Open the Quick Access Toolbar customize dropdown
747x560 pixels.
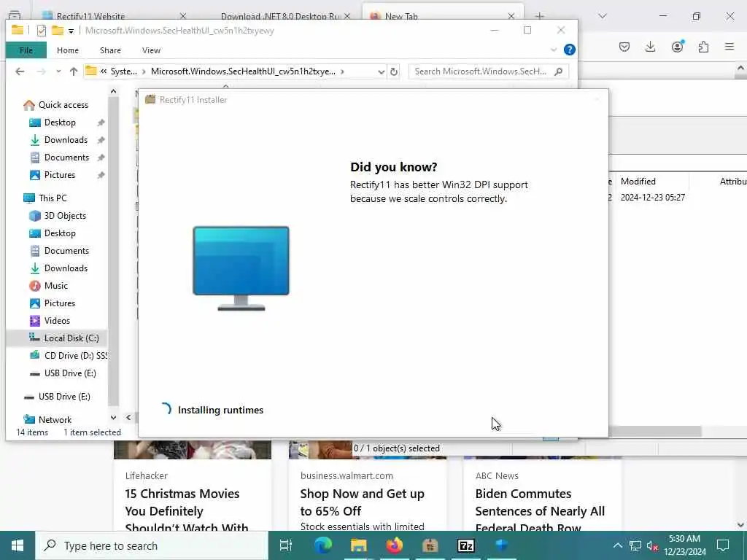71,31
